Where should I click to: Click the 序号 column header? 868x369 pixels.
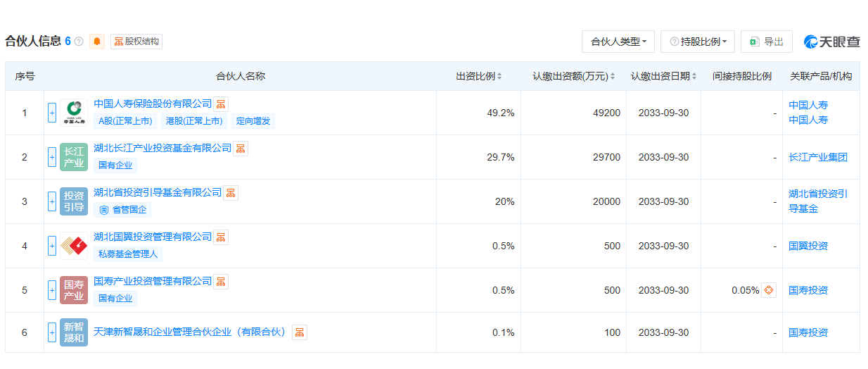pos(25,76)
